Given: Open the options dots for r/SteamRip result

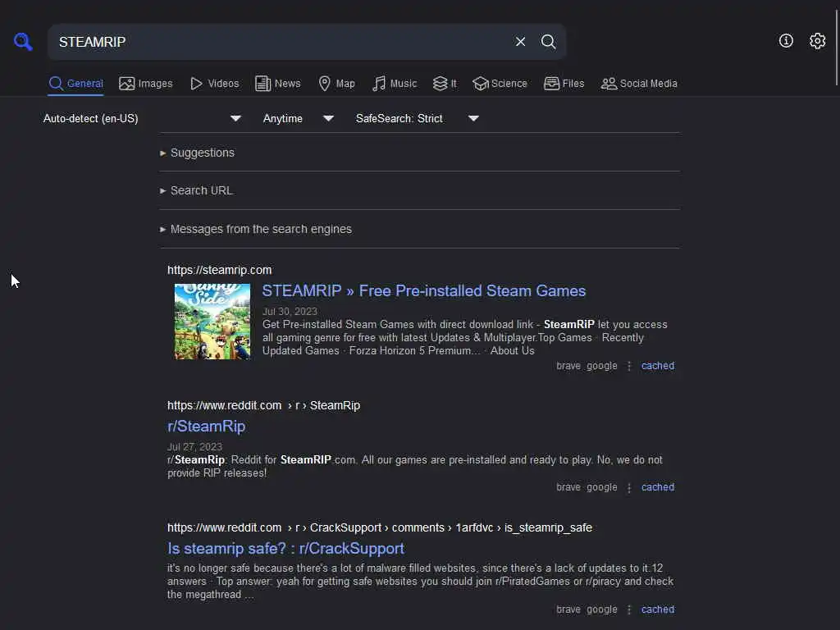Looking at the screenshot, I should 629,487.
